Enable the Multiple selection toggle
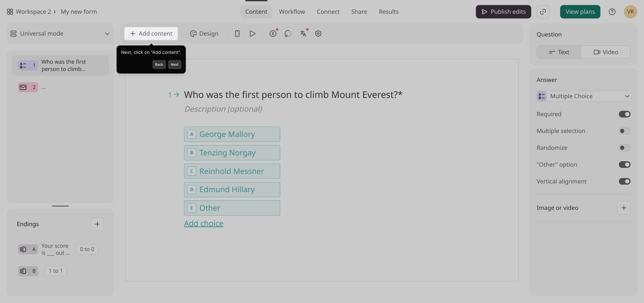 pyautogui.click(x=624, y=131)
